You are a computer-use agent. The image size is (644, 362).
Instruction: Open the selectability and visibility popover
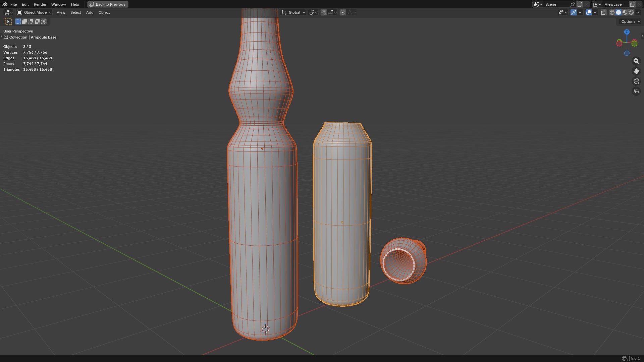click(x=563, y=12)
